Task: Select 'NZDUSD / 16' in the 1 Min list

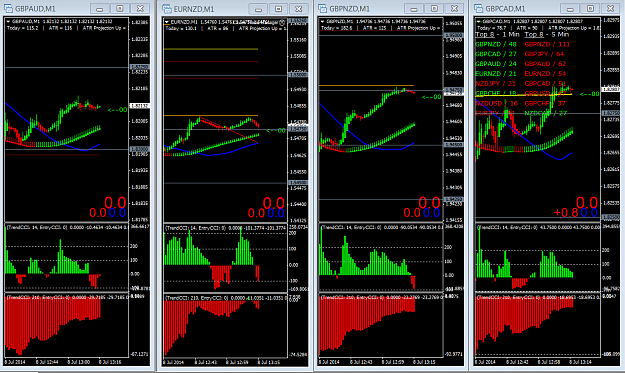Action: [497, 103]
